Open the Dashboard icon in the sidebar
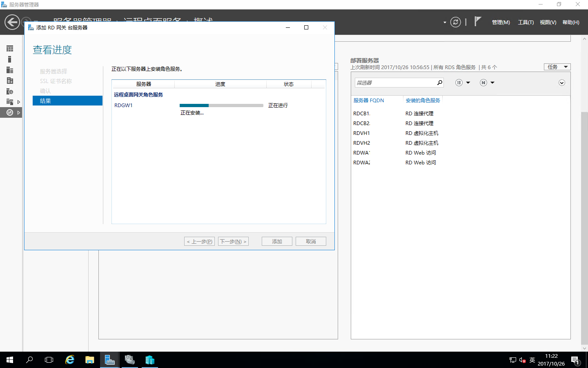 tap(10, 49)
